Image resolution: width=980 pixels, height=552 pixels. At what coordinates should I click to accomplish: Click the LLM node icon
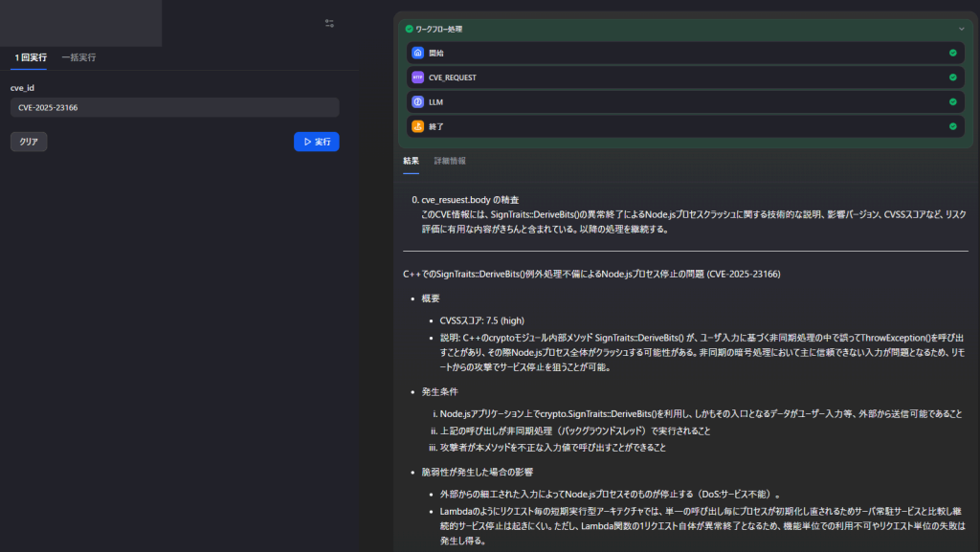(417, 101)
